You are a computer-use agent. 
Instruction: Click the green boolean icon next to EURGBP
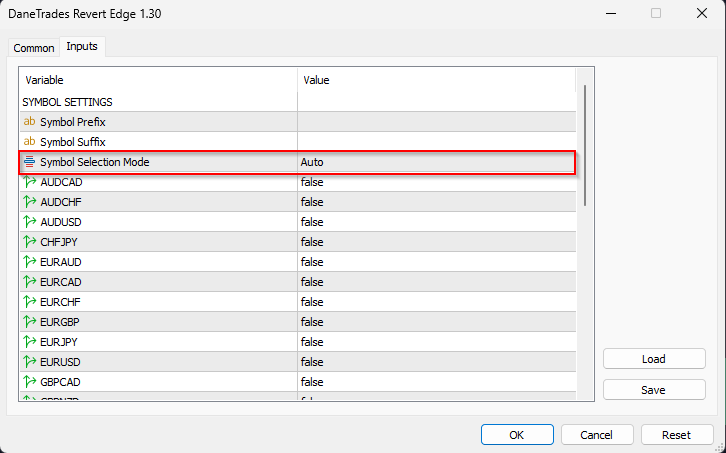click(x=30, y=321)
